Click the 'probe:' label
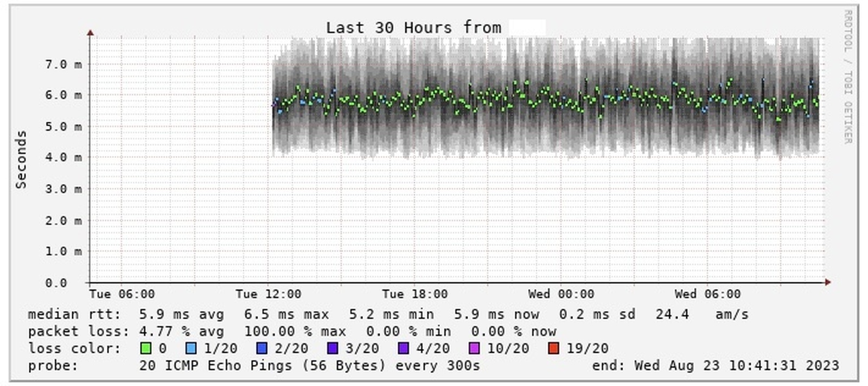Screen dimensions: 868x386 click(x=53, y=365)
